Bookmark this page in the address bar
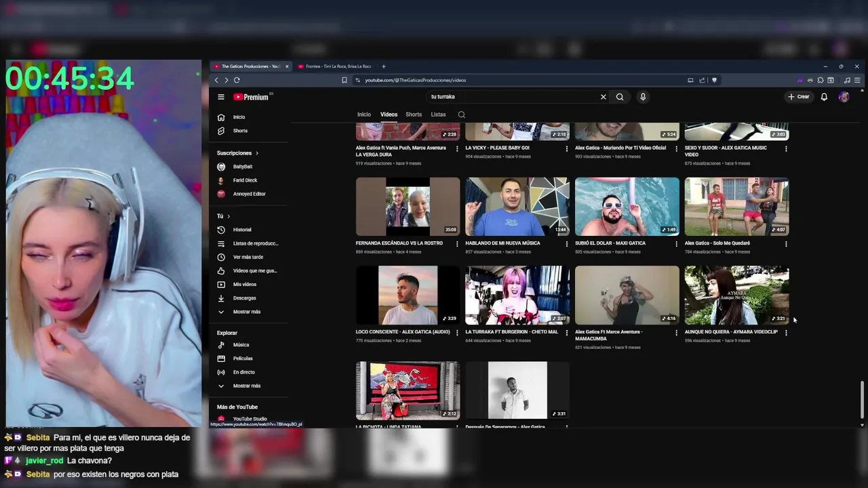This screenshot has height=488, width=868. tap(344, 80)
